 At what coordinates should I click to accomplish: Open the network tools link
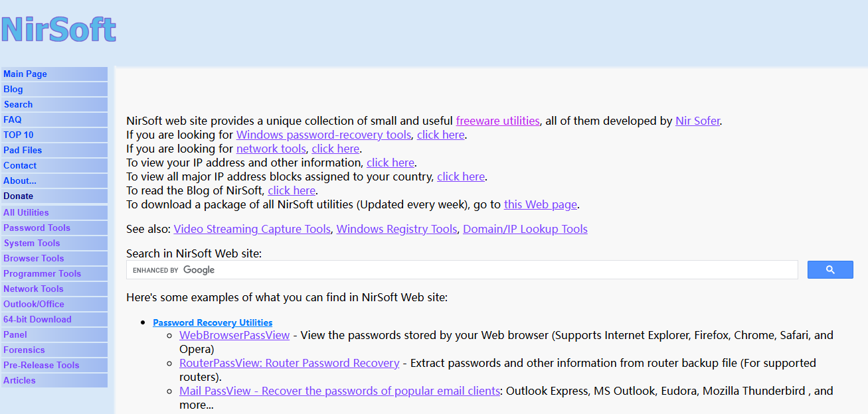[x=271, y=149]
